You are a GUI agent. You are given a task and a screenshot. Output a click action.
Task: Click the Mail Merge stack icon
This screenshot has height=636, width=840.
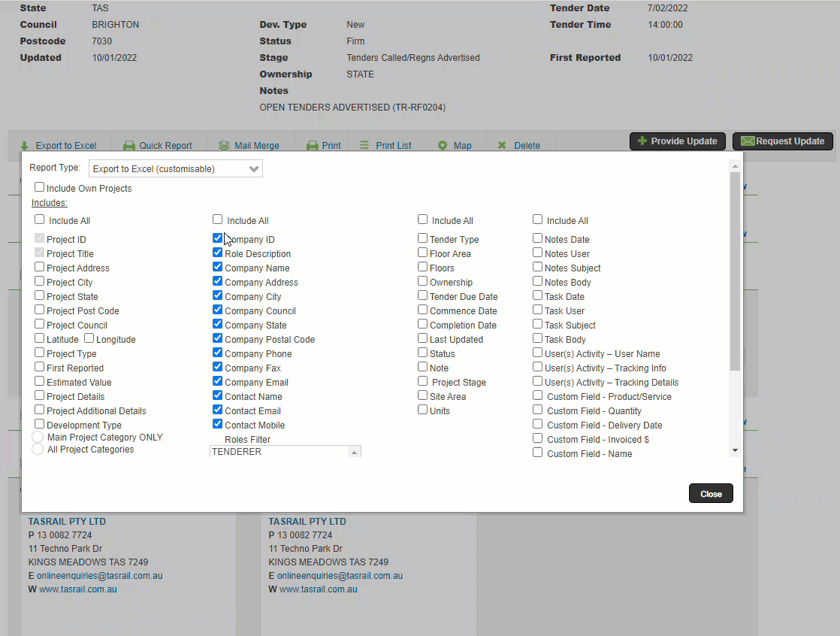tap(224, 146)
